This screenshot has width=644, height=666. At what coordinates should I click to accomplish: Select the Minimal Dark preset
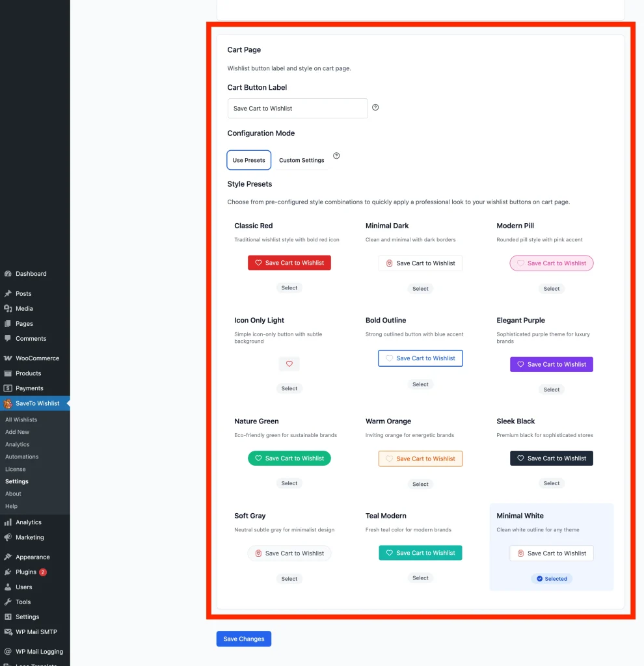click(x=421, y=289)
